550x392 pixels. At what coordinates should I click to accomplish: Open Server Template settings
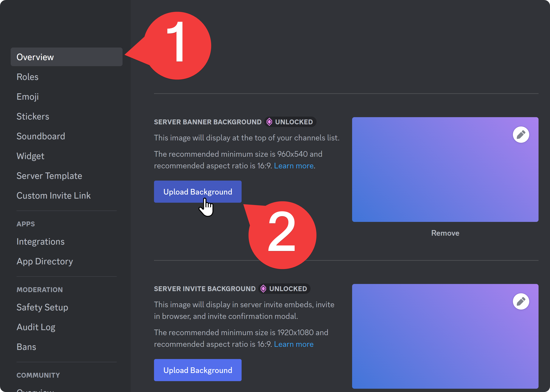coord(49,176)
